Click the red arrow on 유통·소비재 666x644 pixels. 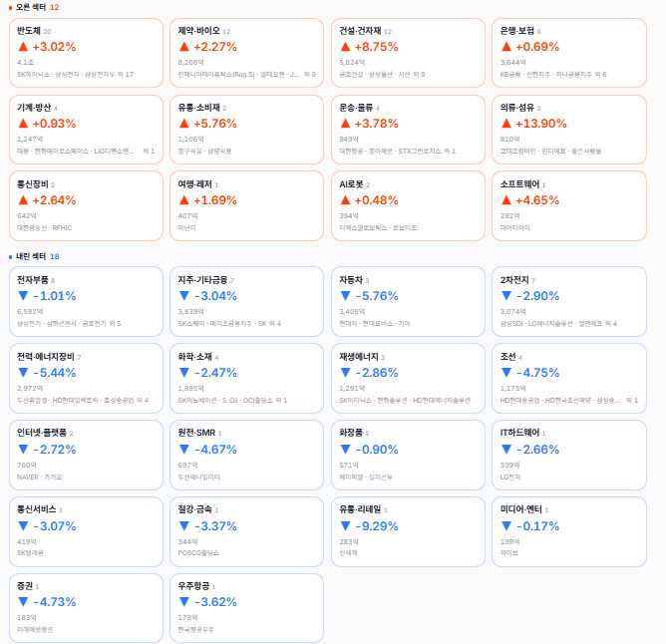tap(183, 124)
